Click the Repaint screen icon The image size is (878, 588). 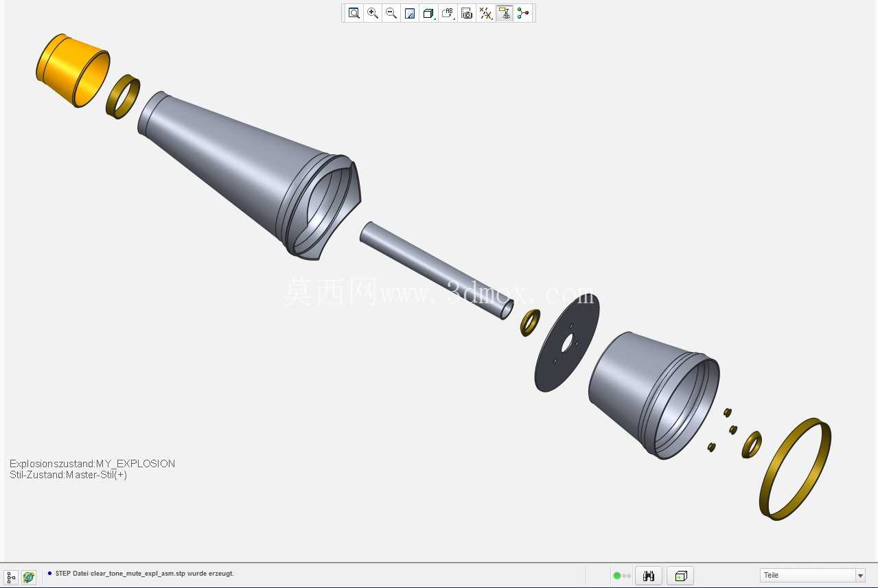pos(410,13)
